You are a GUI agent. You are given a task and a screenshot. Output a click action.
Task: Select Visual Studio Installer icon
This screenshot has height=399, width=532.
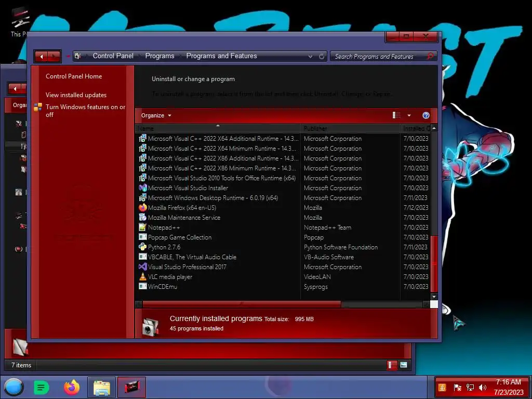click(143, 188)
